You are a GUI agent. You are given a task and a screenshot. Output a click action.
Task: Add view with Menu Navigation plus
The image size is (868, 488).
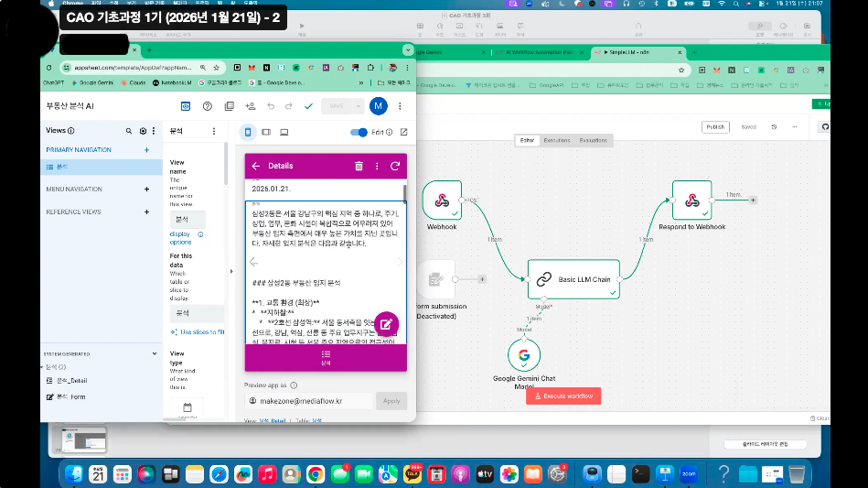point(146,189)
